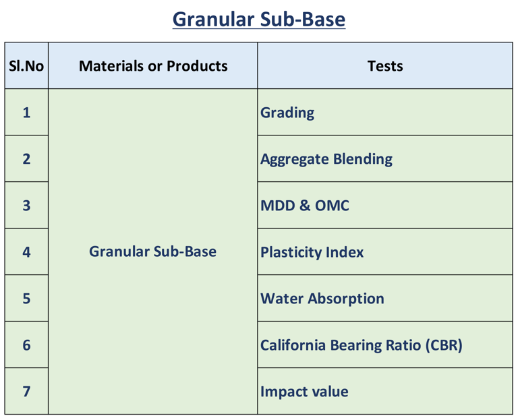Click the Grading test cell
The height and width of the screenshot is (420, 518).
[385, 113]
